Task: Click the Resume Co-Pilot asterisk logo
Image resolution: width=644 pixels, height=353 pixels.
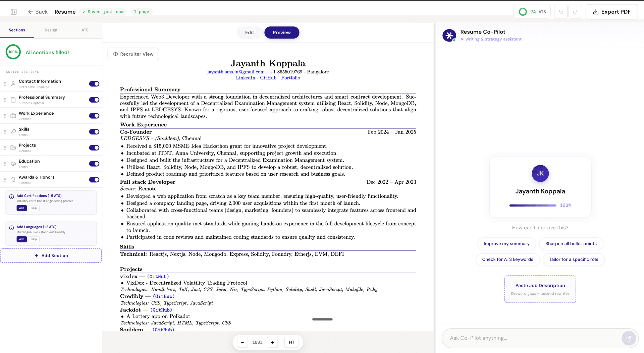Action: point(449,35)
